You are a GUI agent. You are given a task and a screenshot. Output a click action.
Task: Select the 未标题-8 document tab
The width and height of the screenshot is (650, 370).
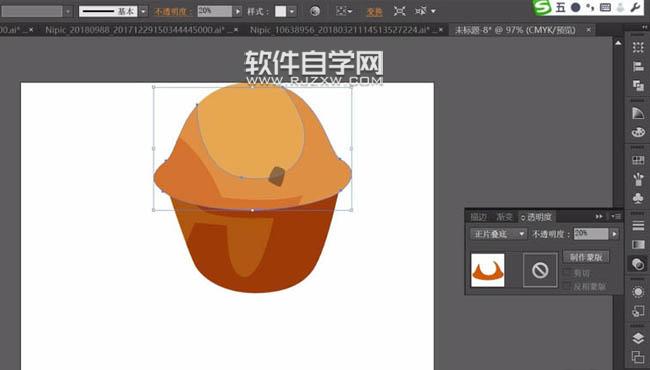[x=515, y=30]
